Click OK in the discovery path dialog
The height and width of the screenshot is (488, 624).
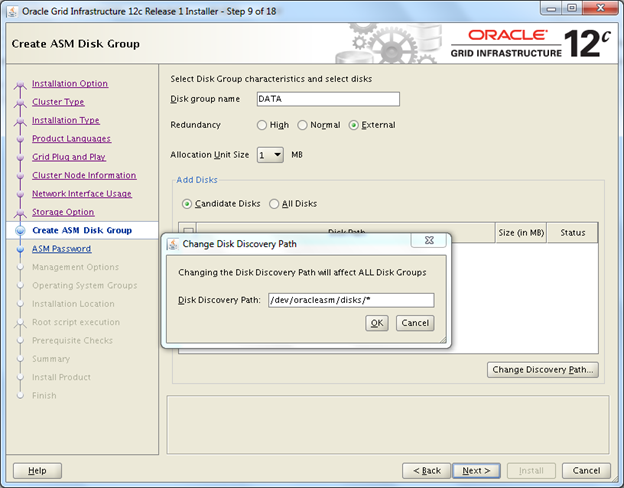tap(377, 323)
